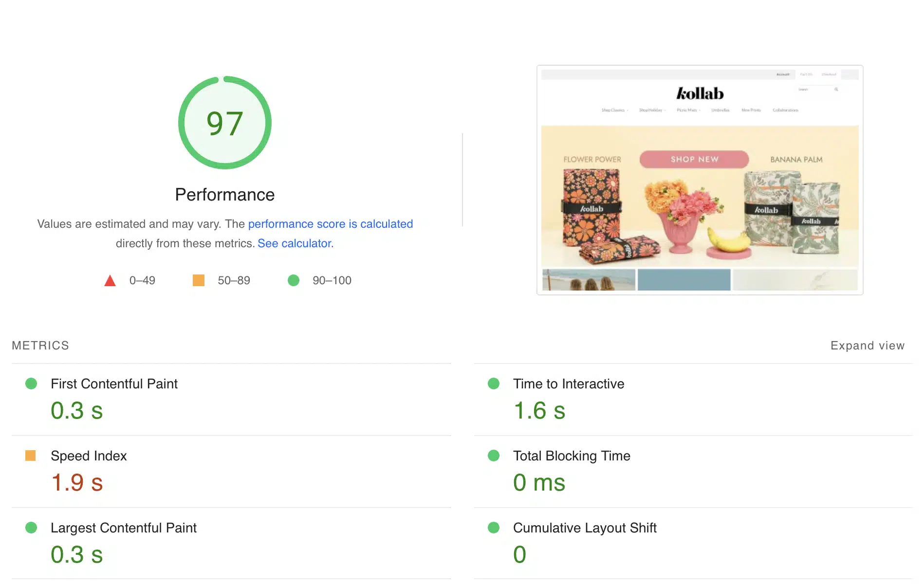
Task: Click the kollab logo in the preview
Action: point(700,93)
